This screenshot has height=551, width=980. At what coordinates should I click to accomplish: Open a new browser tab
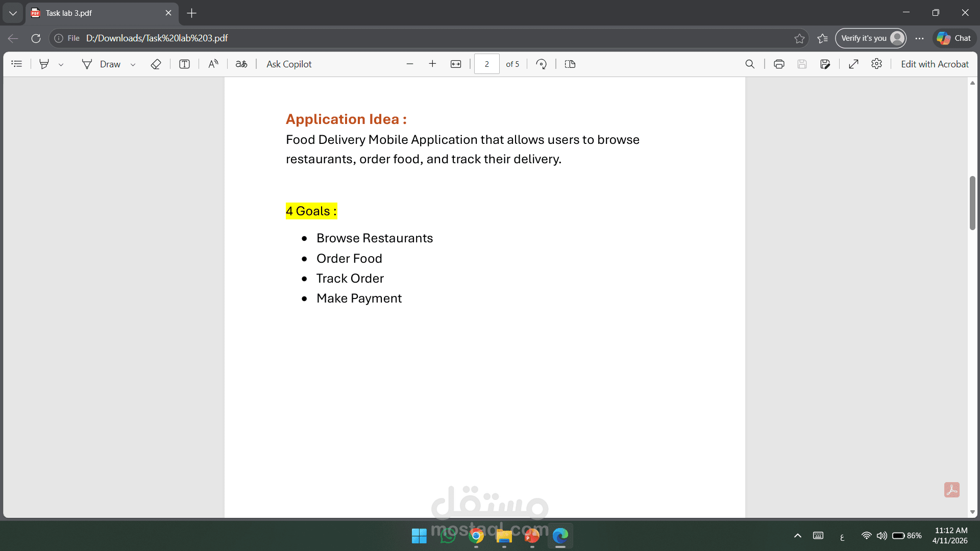point(192,13)
